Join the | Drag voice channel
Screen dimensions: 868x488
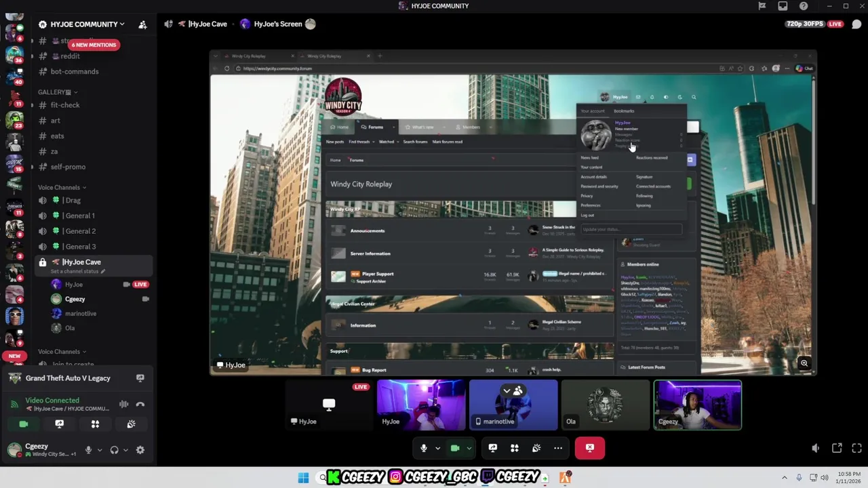pyautogui.click(x=94, y=201)
